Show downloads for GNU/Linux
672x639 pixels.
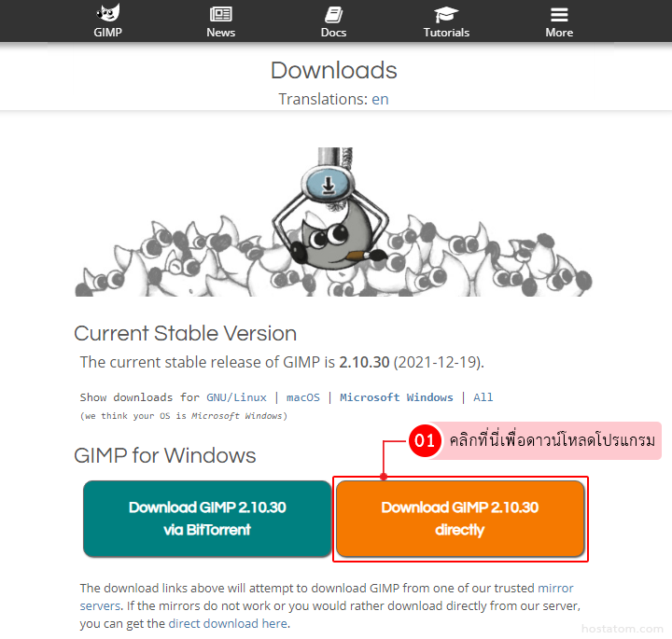tap(236, 397)
